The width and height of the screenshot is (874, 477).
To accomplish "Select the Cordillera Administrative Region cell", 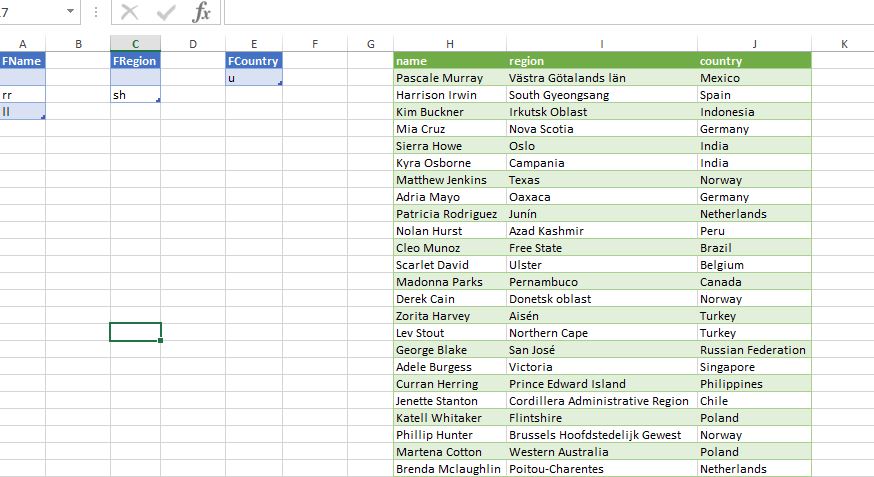I will [601, 401].
